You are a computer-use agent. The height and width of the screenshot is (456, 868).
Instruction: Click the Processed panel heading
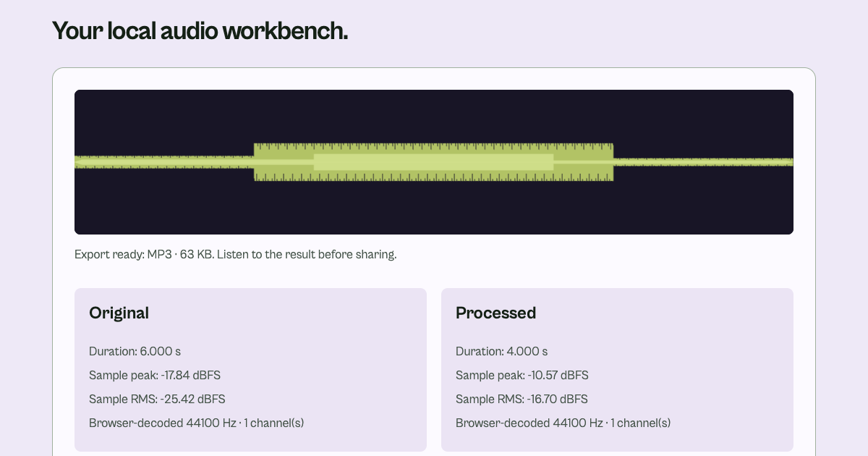(x=496, y=313)
